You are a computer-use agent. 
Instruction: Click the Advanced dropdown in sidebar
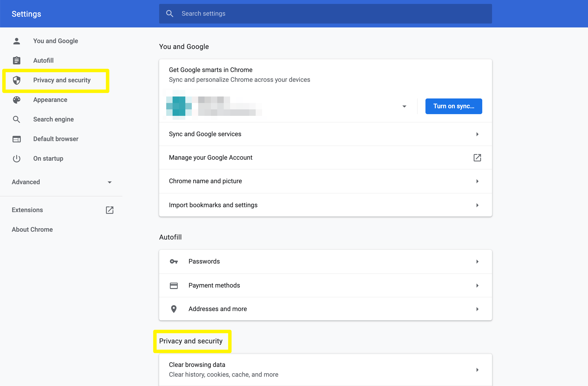pos(62,182)
